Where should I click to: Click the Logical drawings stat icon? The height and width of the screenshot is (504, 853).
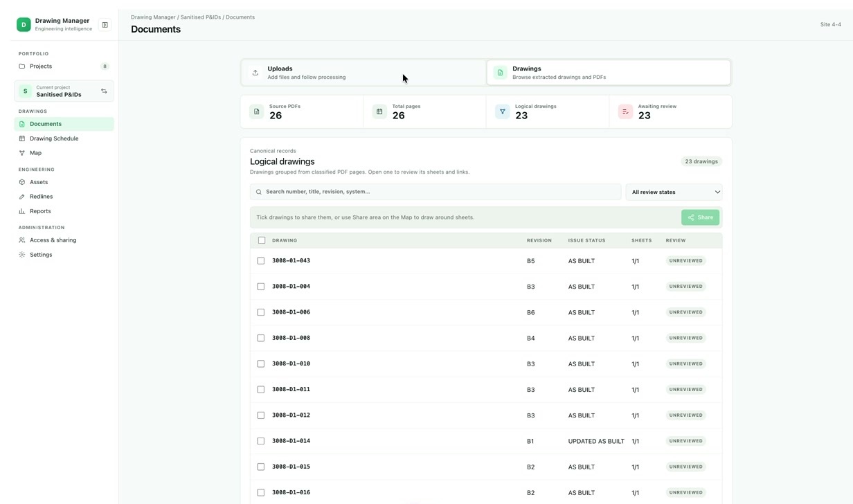(x=503, y=111)
